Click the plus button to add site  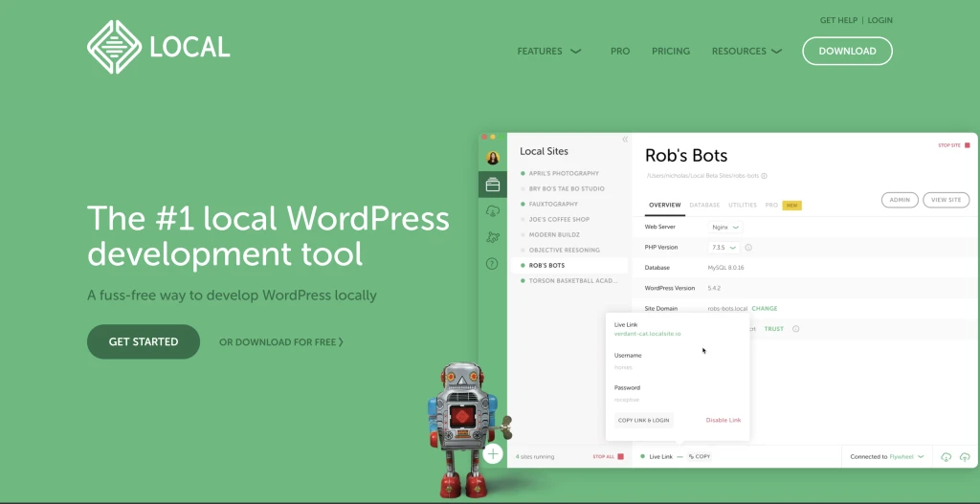pos(493,453)
